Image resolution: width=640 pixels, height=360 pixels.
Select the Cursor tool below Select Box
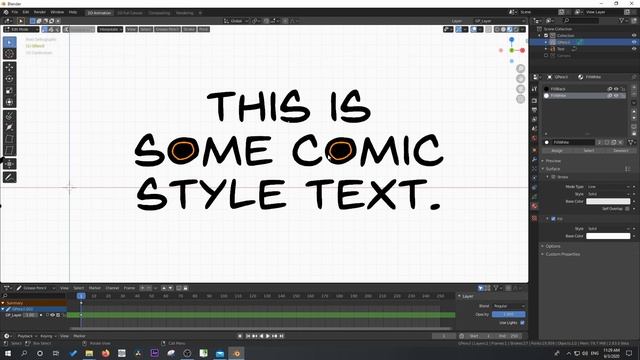coord(9,53)
